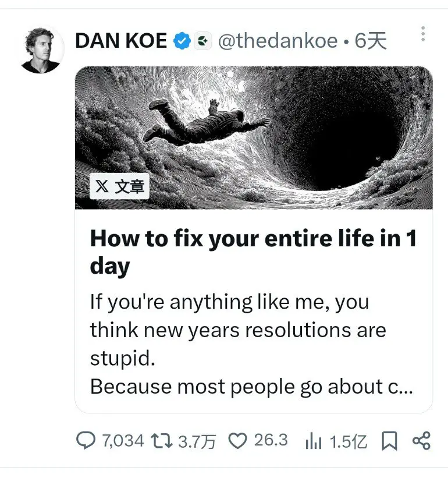The image size is (448, 481).
Task: Repost using the retweet arrows icon
Action: click(162, 441)
